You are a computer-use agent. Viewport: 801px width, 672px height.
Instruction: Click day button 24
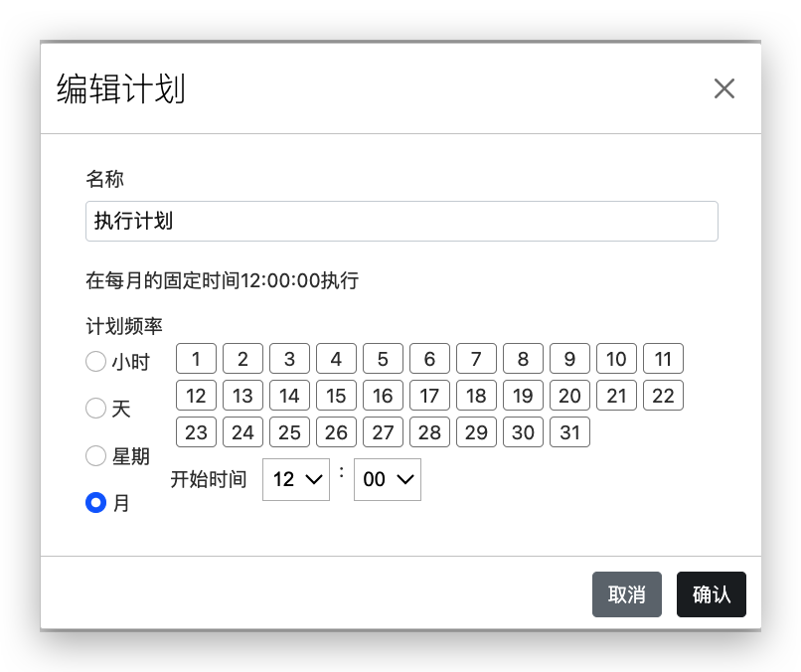click(242, 432)
